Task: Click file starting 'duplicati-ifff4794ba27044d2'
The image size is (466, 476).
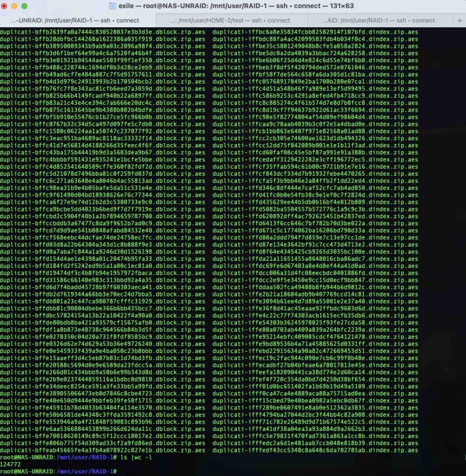Action: coord(315,414)
